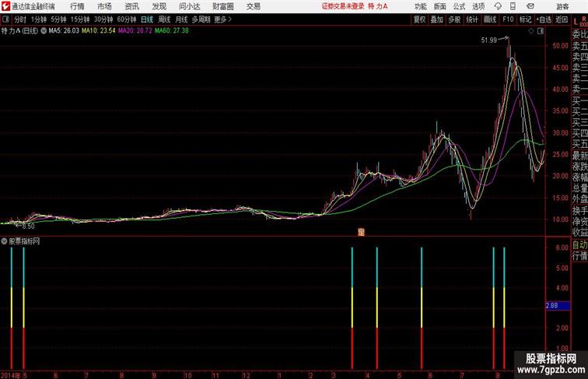Click the 10 month marker on time axis

(x=188, y=375)
